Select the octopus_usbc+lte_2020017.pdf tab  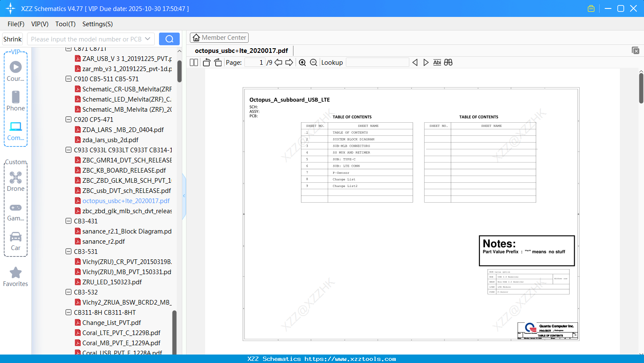click(241, 50)
